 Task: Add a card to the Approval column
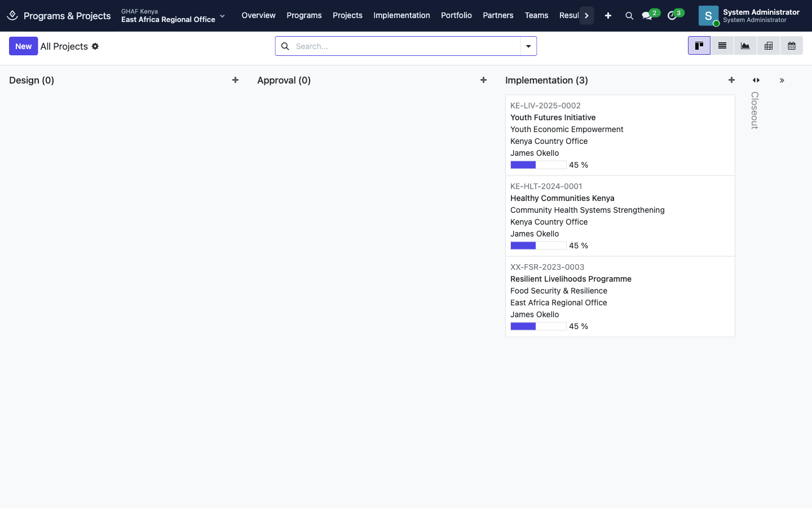tap(483, 80)
